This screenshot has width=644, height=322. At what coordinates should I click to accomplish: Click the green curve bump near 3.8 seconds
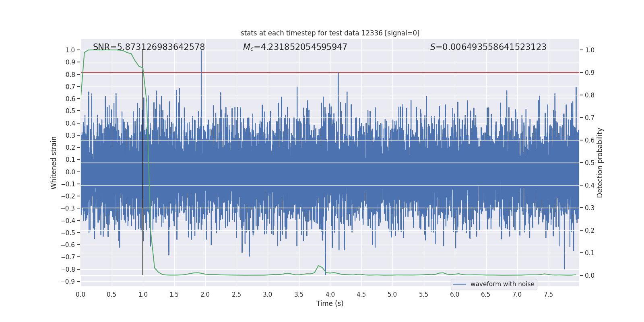point(319,266)
